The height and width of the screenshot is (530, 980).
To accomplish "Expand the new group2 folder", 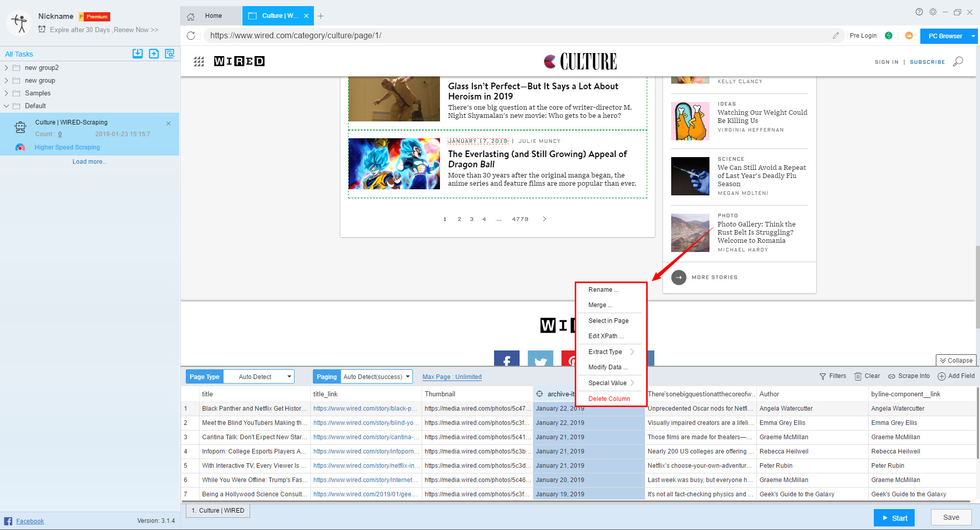I will [x=6, y=67].
